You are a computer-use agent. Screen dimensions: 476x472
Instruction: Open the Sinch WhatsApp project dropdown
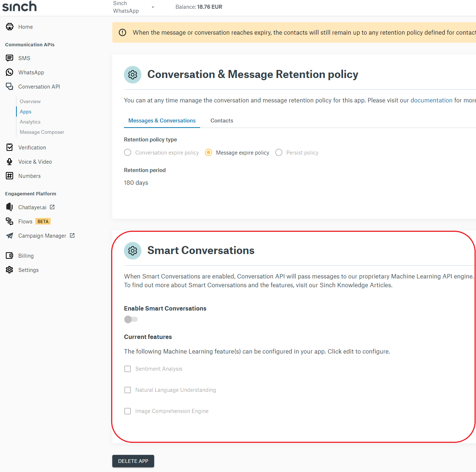(152, 7)
